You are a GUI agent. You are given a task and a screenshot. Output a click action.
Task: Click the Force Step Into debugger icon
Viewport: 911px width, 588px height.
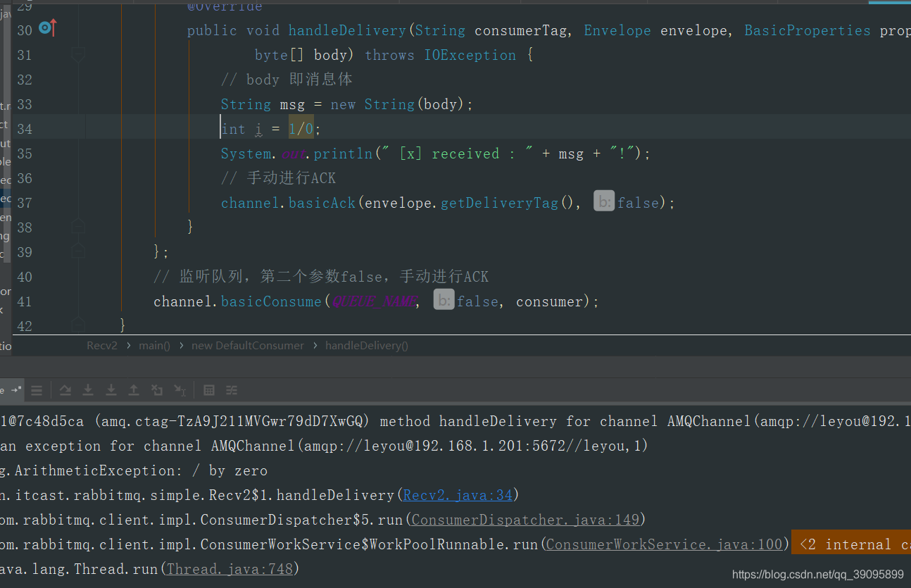tap(111, 390)
